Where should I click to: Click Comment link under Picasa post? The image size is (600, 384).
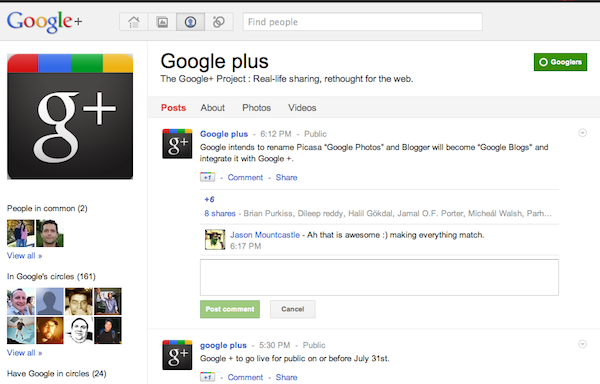(x=245, y=177)
